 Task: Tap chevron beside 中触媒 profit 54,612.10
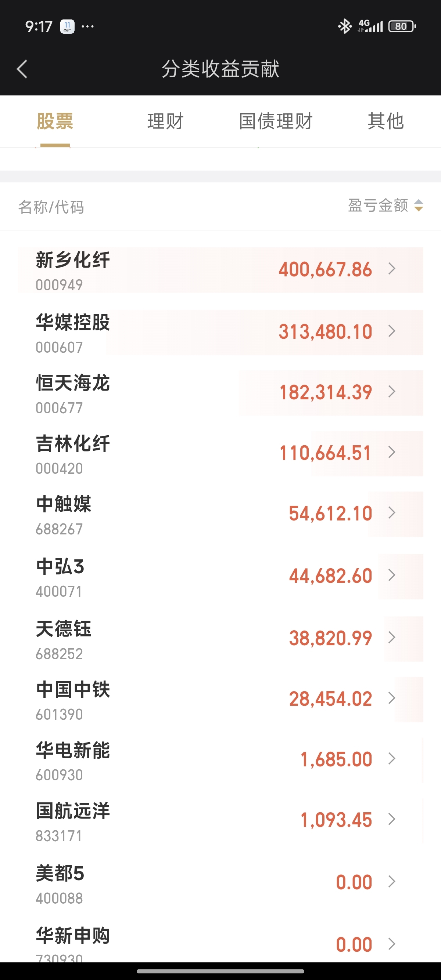coord(392,513)
